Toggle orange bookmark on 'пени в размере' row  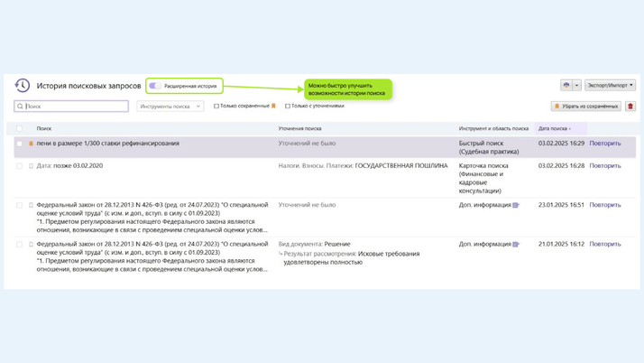pos(31,144)
